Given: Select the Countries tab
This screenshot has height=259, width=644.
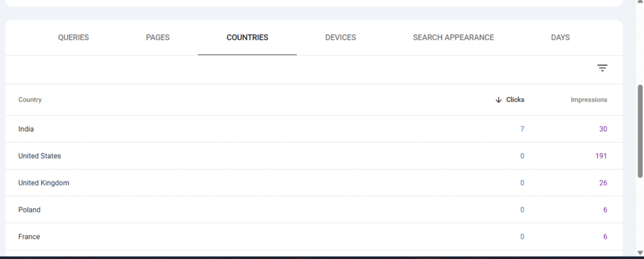Looking at the screenshot, I should click(x=247, y=38).
